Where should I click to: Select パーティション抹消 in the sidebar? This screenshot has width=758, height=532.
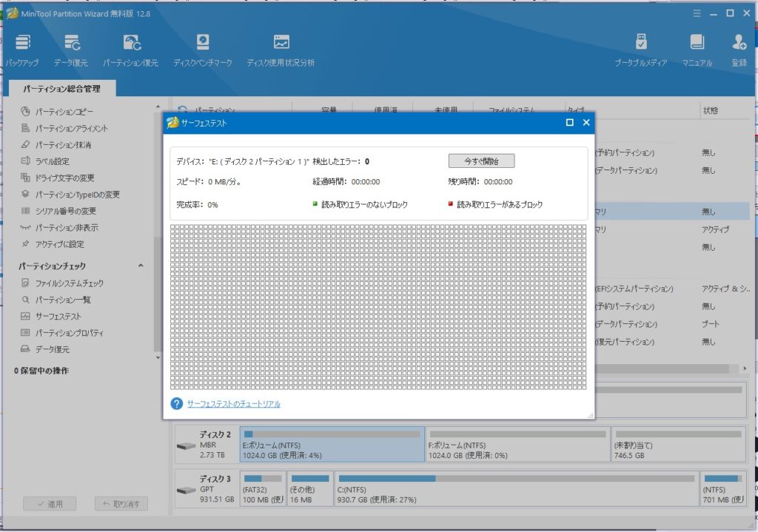(64, 145)
